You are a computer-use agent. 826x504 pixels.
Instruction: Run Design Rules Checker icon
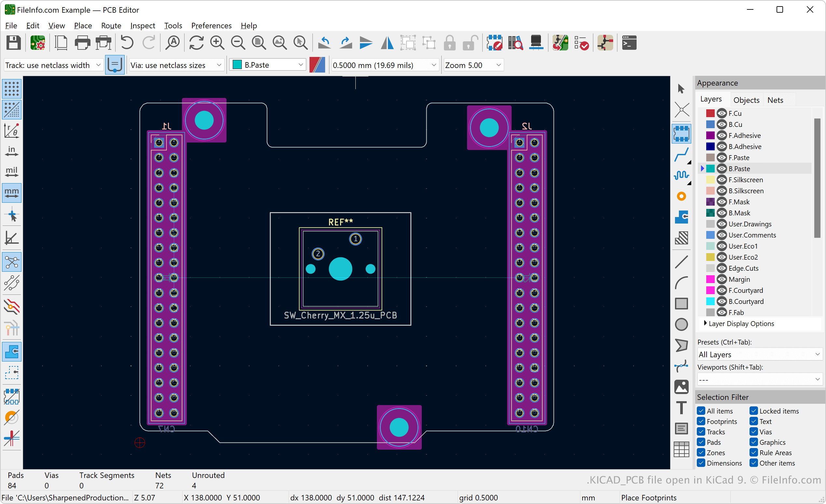581,43
